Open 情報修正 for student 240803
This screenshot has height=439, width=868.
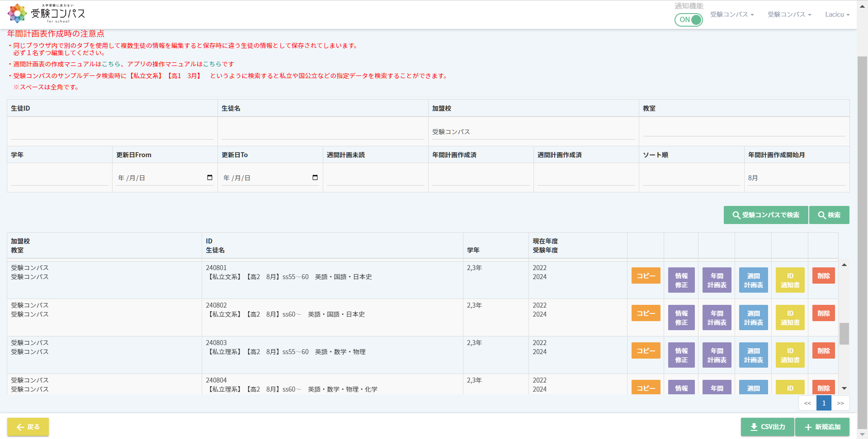point(681,355)
